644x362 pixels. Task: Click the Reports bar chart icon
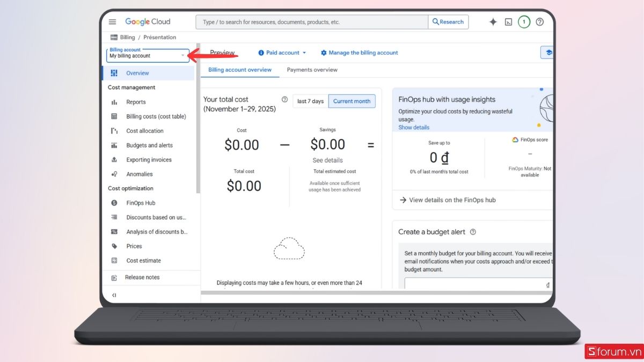[114, 102]
